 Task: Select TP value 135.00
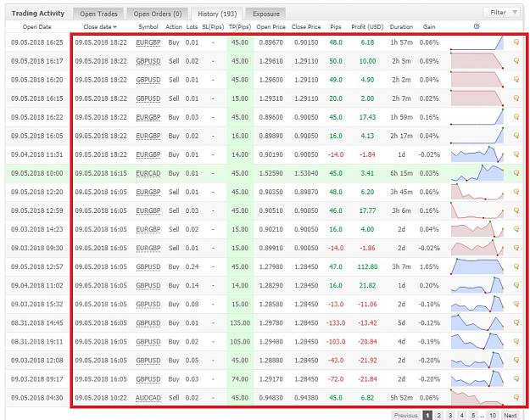[x=240, y=322]
